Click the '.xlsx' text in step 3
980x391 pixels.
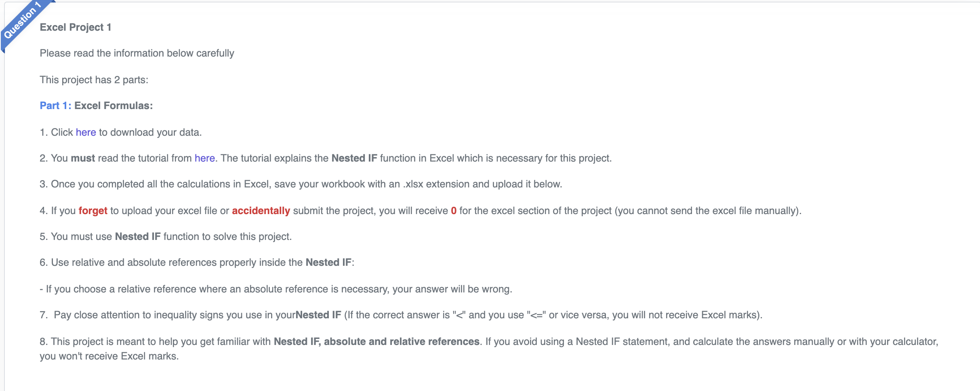tap(413, 184)
